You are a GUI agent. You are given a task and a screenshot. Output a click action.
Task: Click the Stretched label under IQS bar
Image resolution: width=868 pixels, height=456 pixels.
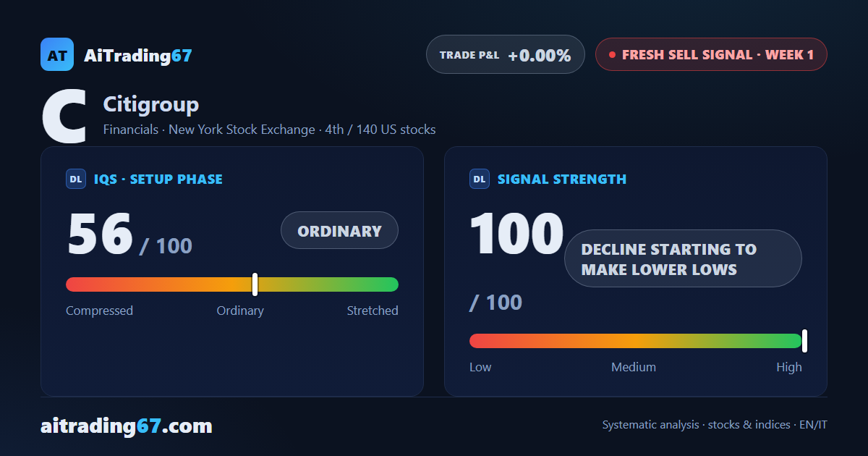click(x=373, y=311)
